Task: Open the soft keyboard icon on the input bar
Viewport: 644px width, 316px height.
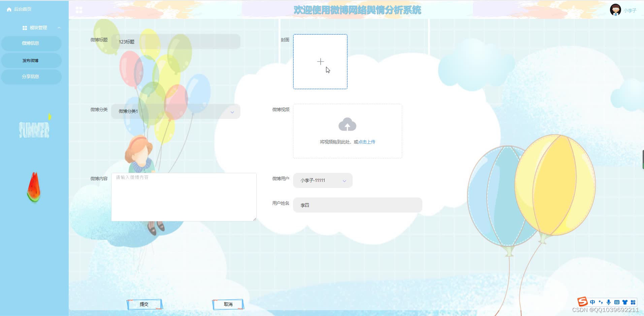Action: pyautogui.click(x=617, y=302)
